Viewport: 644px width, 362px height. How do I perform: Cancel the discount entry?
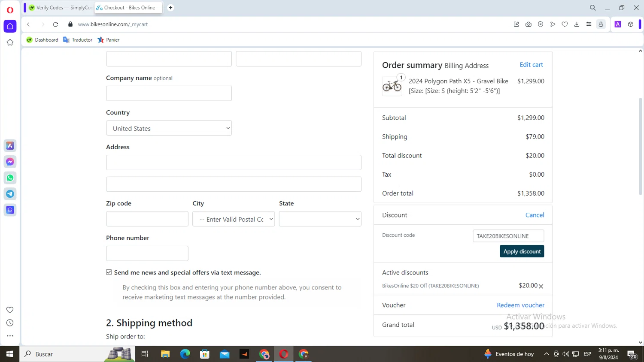click(x=535, y=215)
